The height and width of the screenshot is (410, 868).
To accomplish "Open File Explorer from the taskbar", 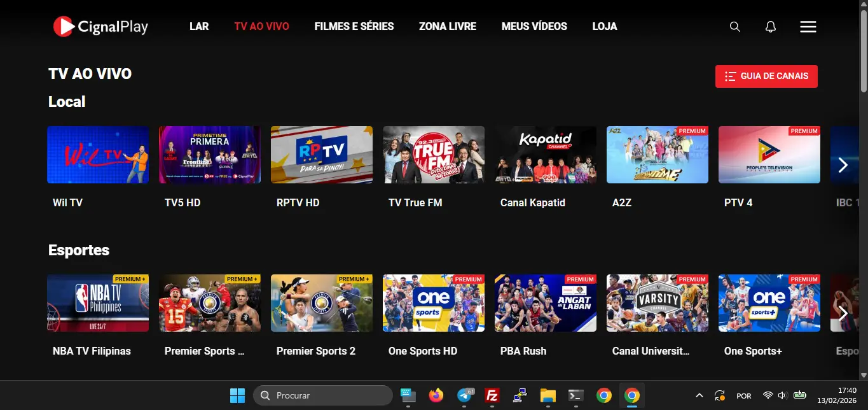I will click(x=548, y=395).
